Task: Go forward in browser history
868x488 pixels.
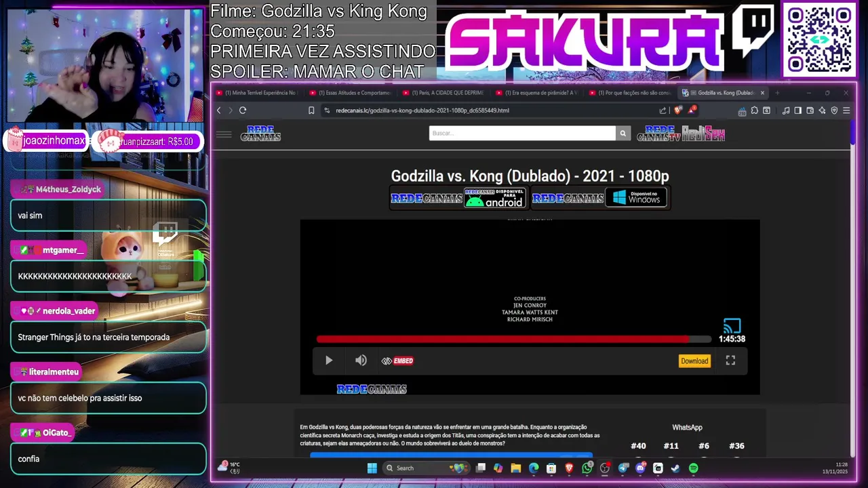Action: pos(230,110)
